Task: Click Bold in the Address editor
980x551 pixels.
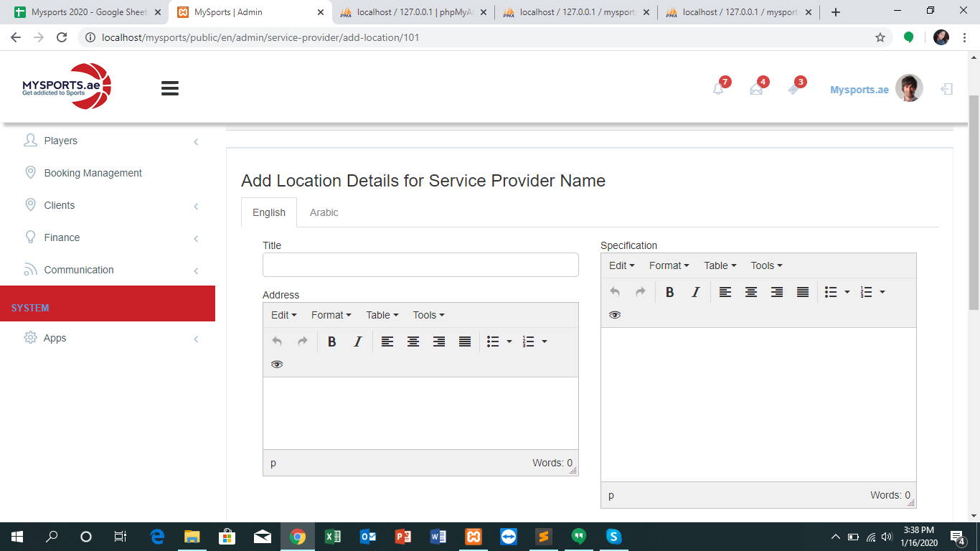Action: 331,342
